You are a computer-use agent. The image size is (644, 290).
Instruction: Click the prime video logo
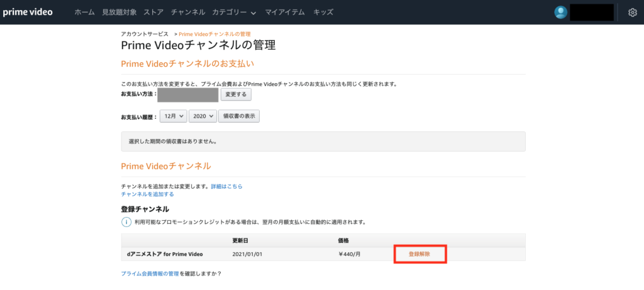28,13
